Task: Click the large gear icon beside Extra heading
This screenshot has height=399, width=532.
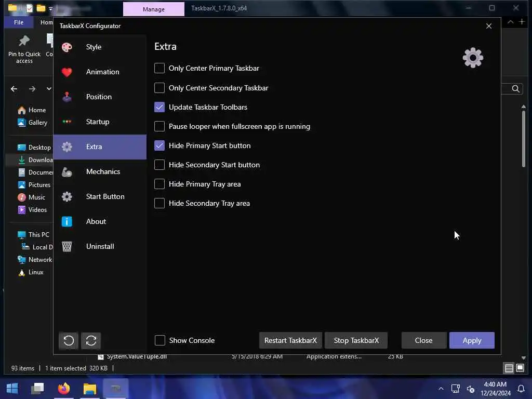Action: point(473,58)
